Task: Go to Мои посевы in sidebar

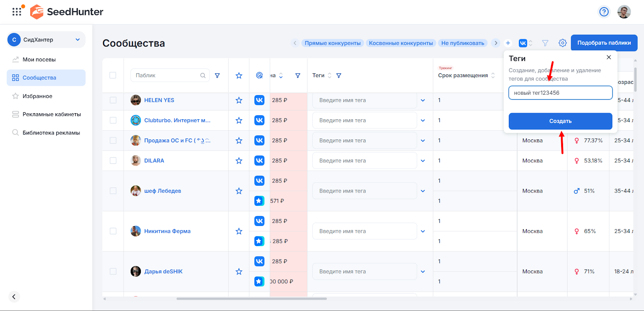Action: pos(39,60)
